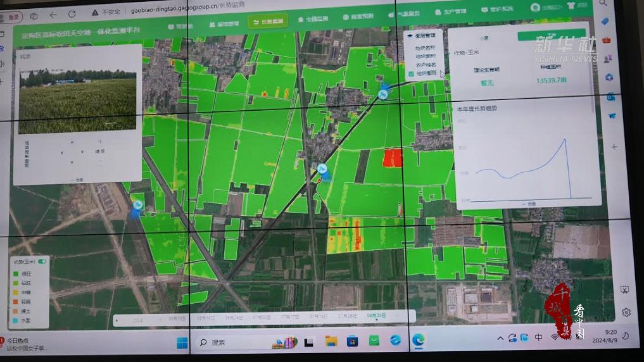The image size is (644, 362).
Task: Open the 长势监测 tab
Action: [x=267, y=22]
